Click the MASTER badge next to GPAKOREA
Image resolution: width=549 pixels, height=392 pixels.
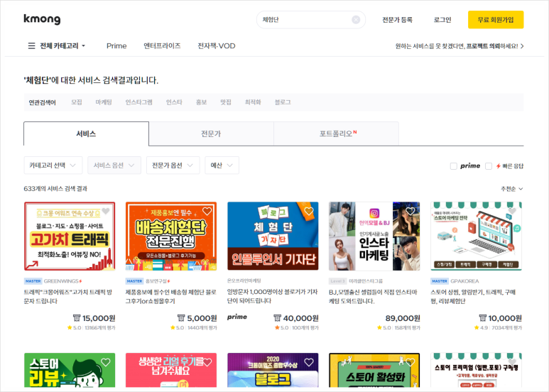click(440, 281)
